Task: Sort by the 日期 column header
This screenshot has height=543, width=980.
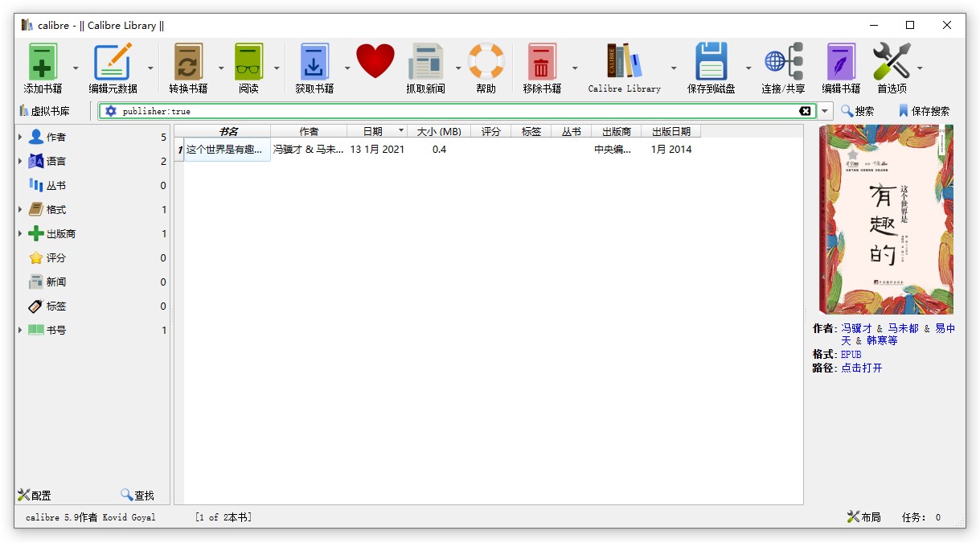Action: [x=377, y=131]
